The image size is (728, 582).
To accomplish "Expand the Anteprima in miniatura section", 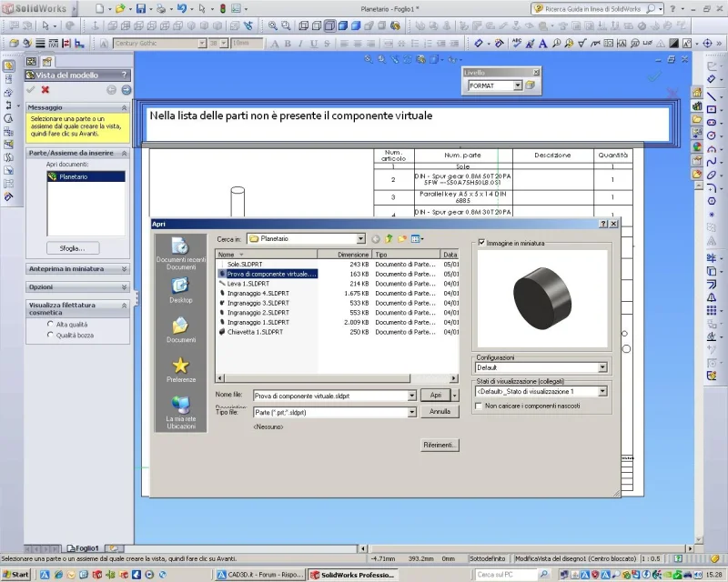I will (124, 269).
